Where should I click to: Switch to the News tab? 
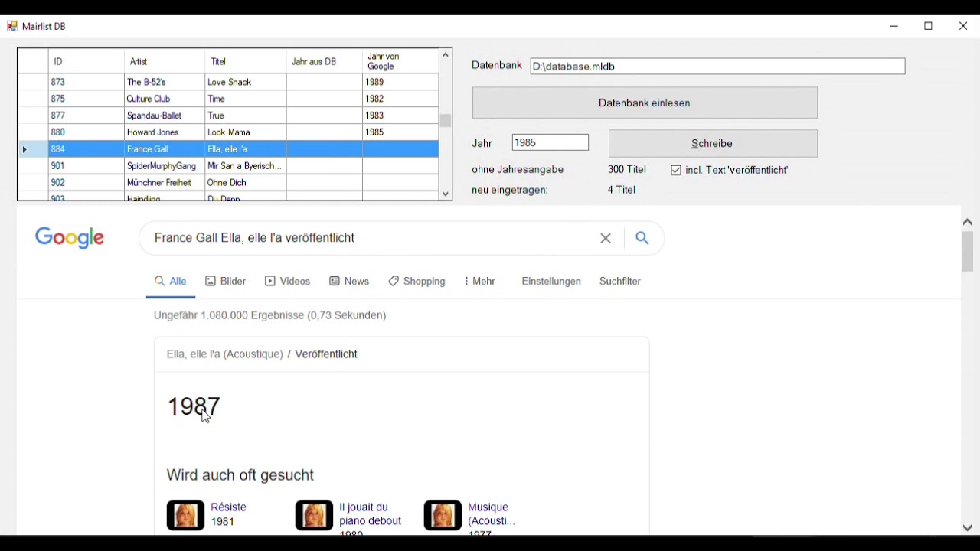click(x=350, y=282)
